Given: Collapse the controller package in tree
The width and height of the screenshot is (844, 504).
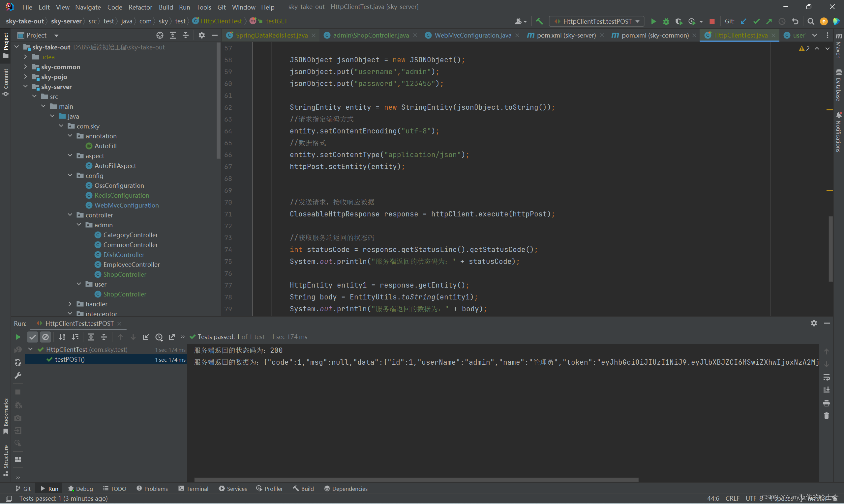Looking at the screenshot, I should click(70, 215).
